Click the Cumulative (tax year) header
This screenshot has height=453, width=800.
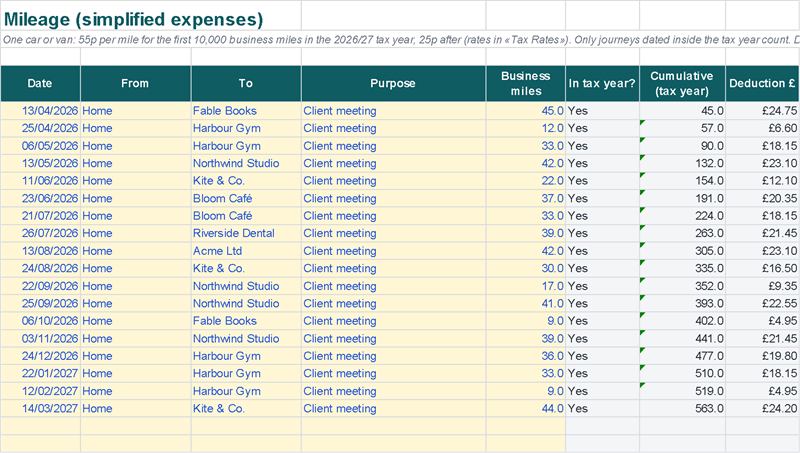[x=682, y=84]
